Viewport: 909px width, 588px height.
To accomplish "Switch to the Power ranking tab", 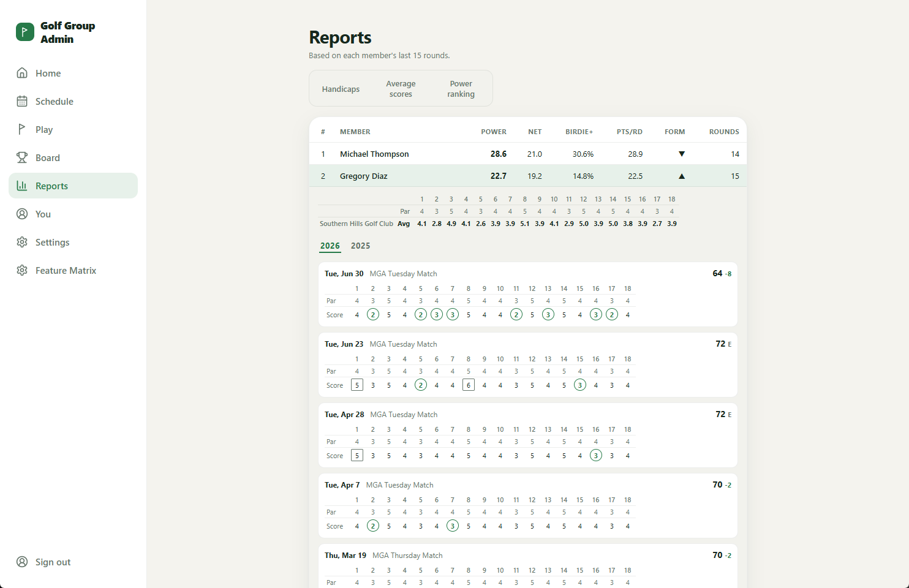I will (461, 89).
